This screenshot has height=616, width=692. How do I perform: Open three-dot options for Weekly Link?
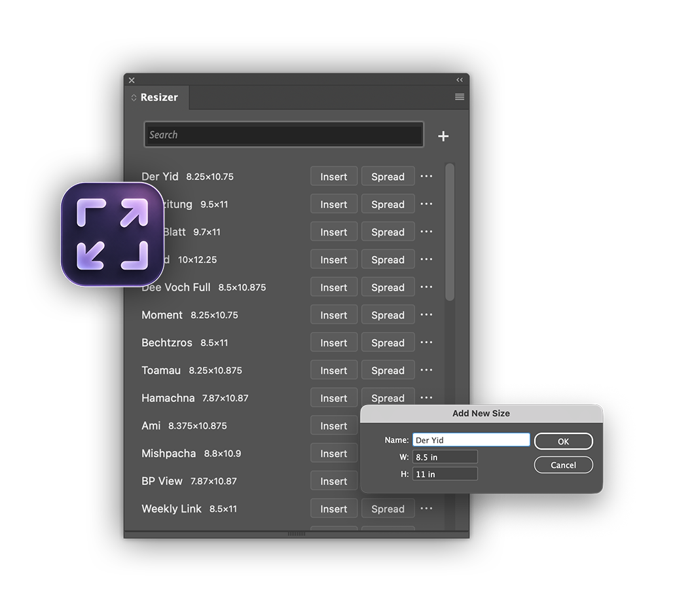(x=426, y=509)
